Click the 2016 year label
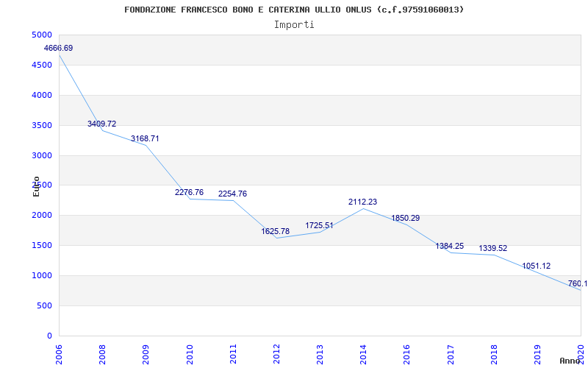The image size is (588, 368). click(x=407, y=355)
